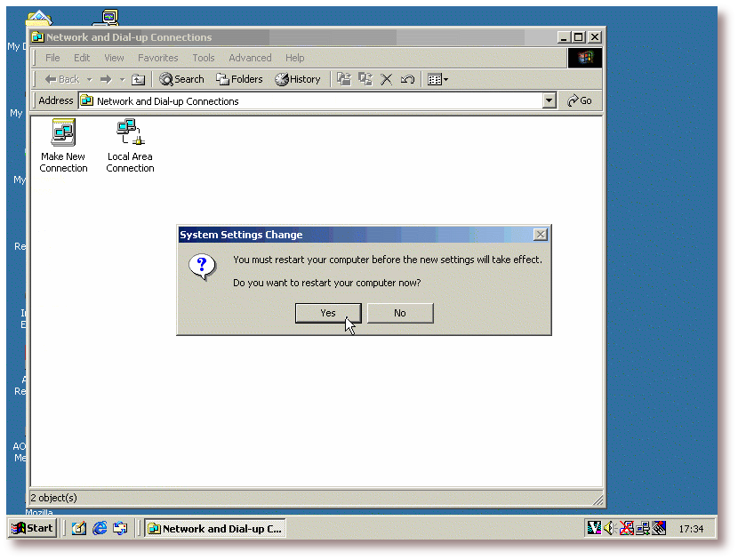Open the Advanced menu
738x560 pixels.
tap(250, 58)
